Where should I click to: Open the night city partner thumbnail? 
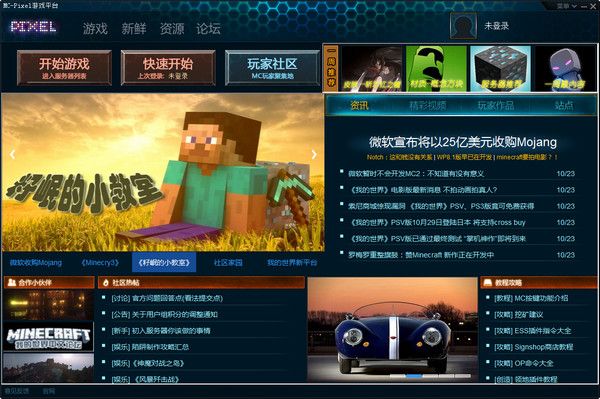[48, 305]
